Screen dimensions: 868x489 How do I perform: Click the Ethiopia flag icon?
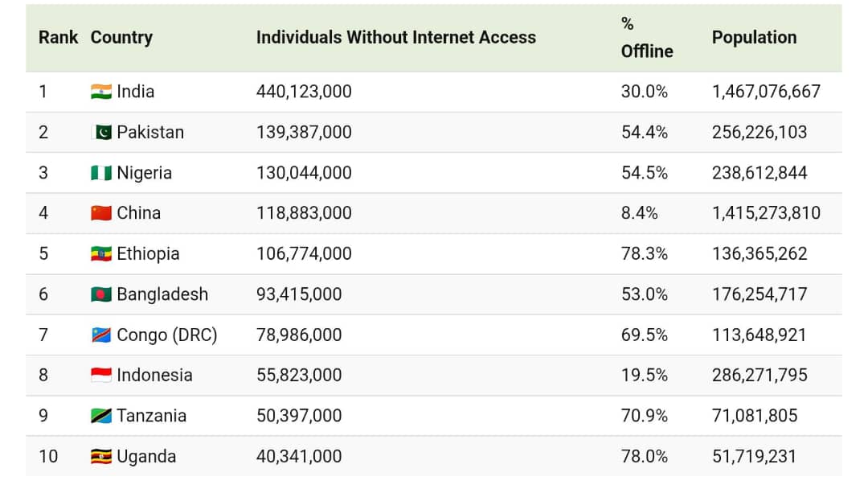pos(100,254)
